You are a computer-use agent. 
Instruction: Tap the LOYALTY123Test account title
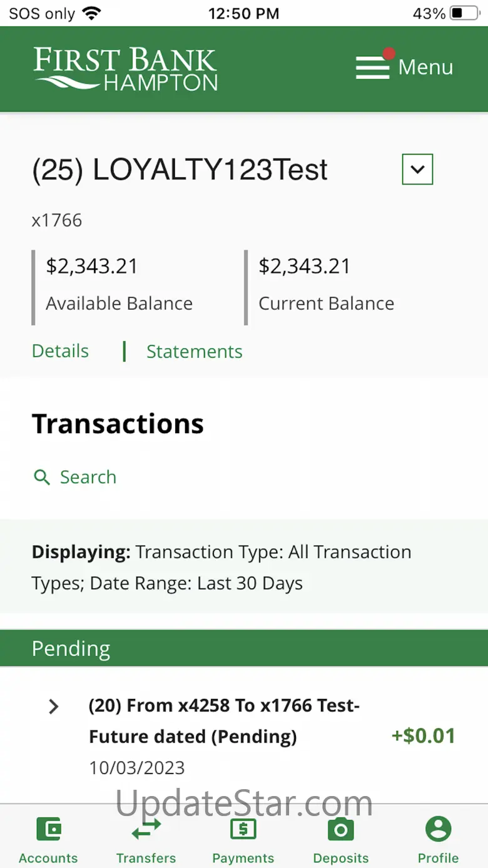tap(180, 170)
